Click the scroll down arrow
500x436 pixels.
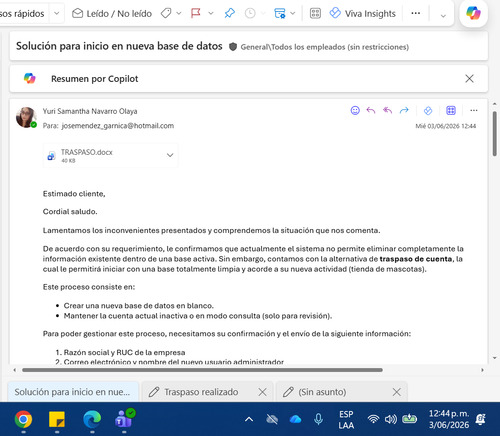[495, 358]
